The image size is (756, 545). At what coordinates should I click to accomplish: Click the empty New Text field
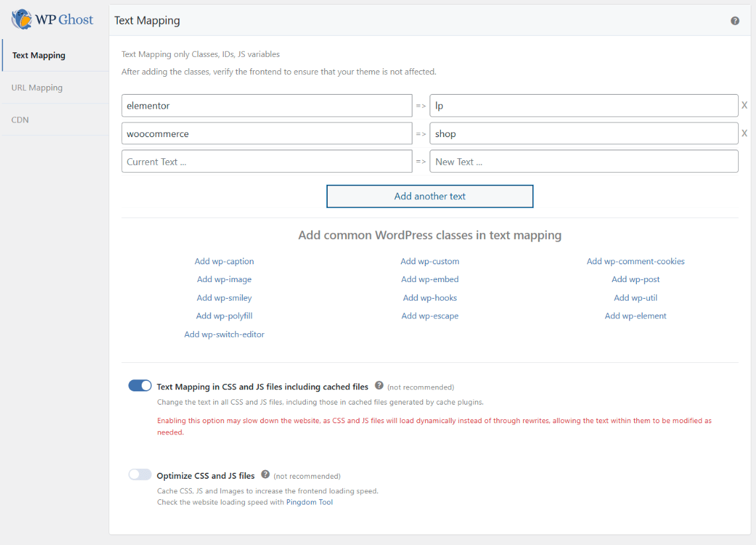tap(583, 162)
